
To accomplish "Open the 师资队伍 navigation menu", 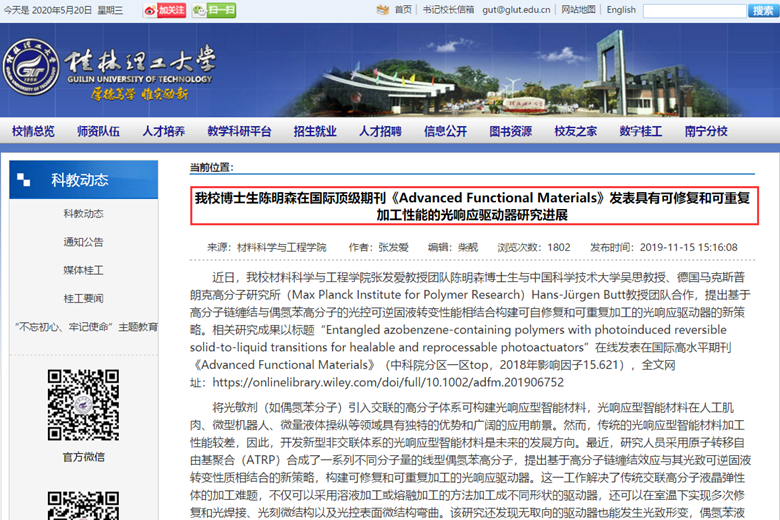I will tap(98, 131).
